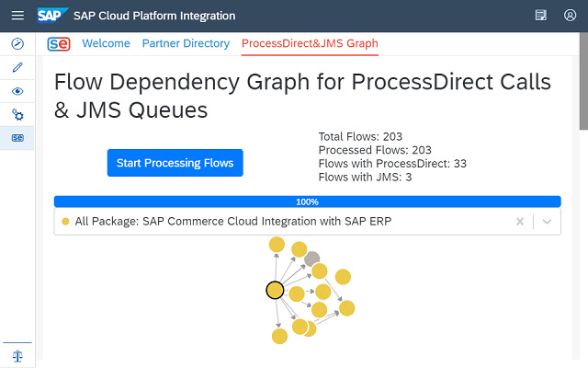Viewport: 588px width, 368px height.
Task: Click Start Processing Flows button
Action: pyautogui.click(x=175, y=163)
